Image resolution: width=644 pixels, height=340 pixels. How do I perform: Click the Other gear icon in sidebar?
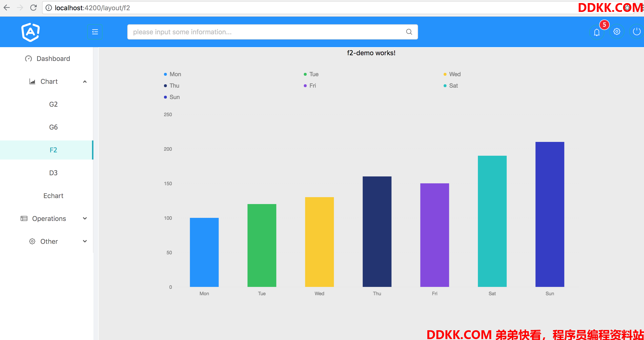point(32,241)
